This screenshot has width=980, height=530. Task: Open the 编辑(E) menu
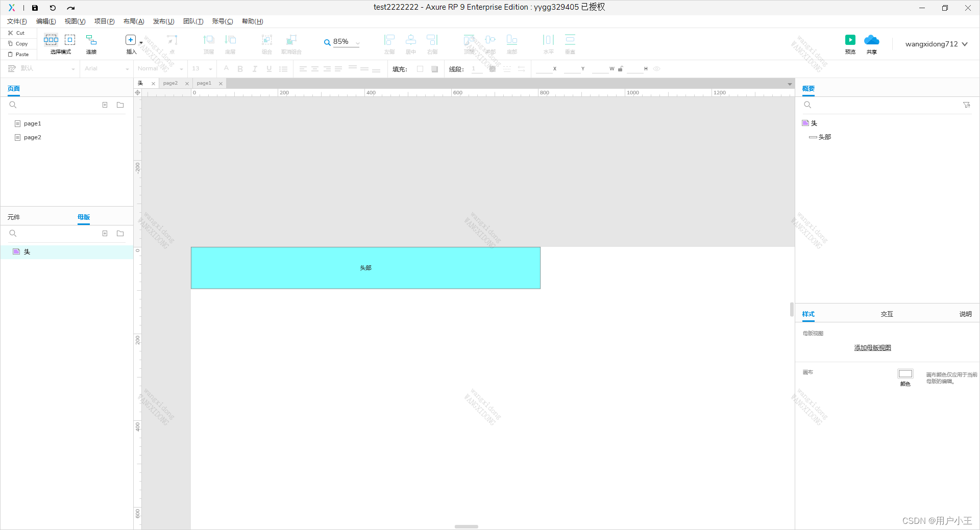pyautogui.click(x=46, y=21)
